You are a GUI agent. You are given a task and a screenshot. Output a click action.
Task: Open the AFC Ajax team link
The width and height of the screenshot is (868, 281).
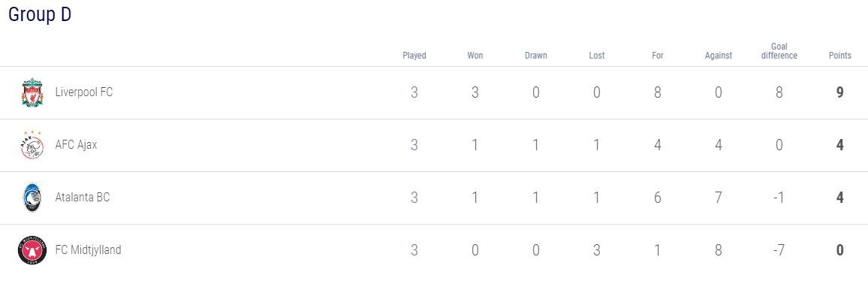click(x=77, y=145)
